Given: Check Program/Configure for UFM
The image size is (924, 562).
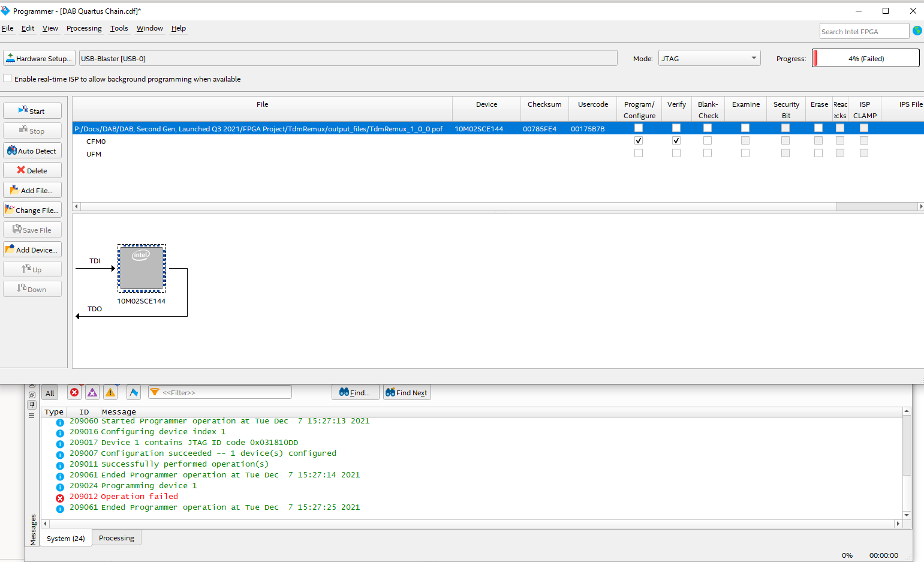Looking at the screenshot, I should click(639, 153).
